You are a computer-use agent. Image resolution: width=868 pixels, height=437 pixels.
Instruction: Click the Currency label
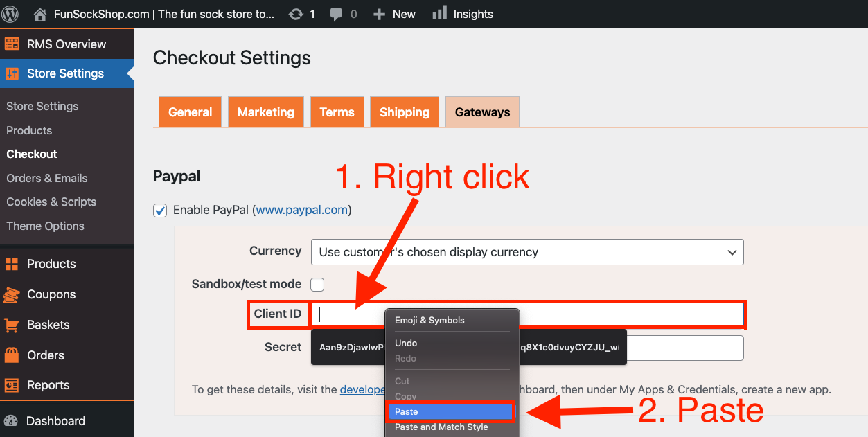click(276, 251)
